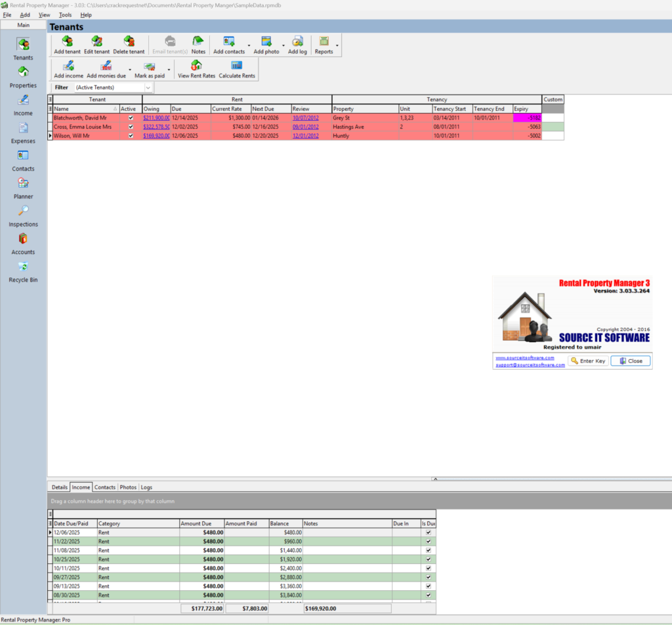
Task: Open the Tools menu
Action: [x=65, y=14]
